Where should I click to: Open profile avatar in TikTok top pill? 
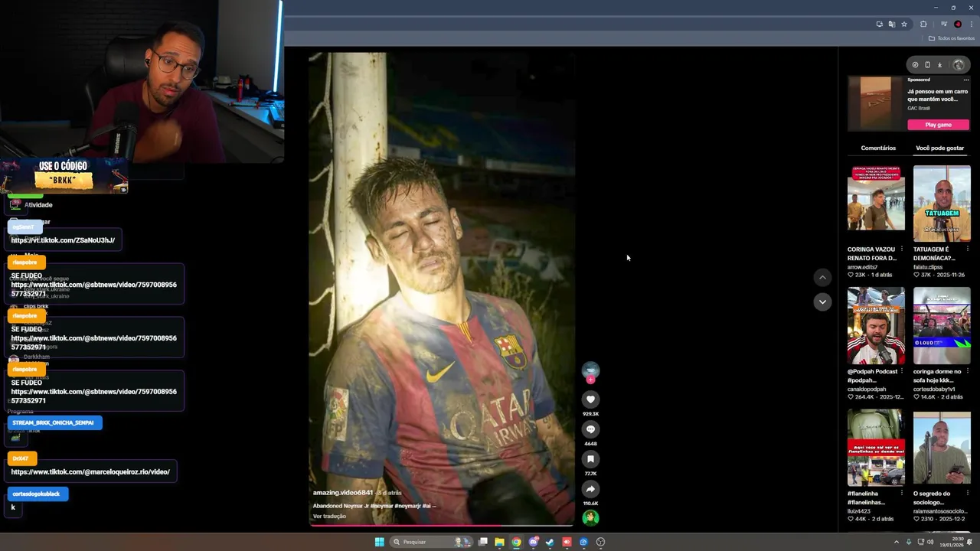pos(959,65)
